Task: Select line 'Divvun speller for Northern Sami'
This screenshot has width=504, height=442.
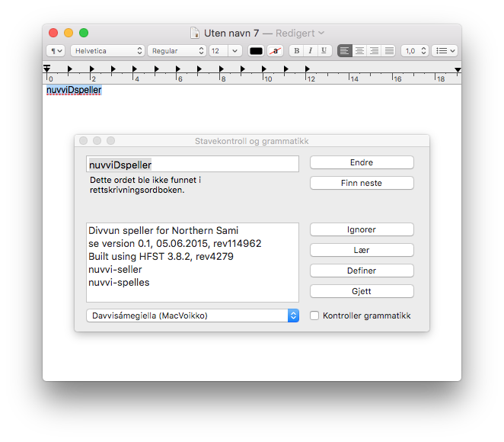Action: (x=163, y=231)
